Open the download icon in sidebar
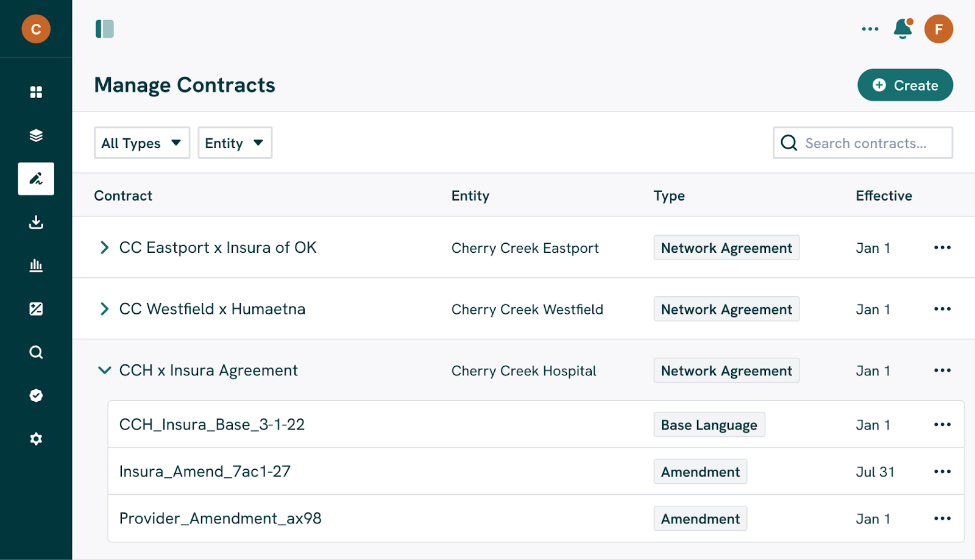This screenshot has height=560, width=975. point(36,222)
